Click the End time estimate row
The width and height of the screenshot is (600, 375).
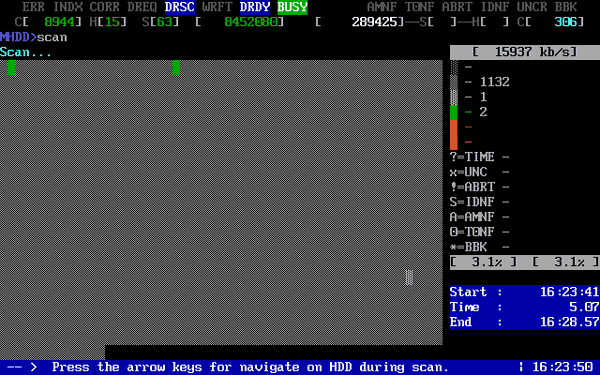[x=525, y=322]
